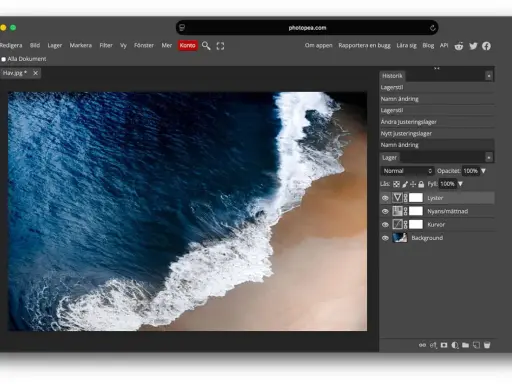Delete layer with trash icon
512x384 pixels.
(487, 345)
